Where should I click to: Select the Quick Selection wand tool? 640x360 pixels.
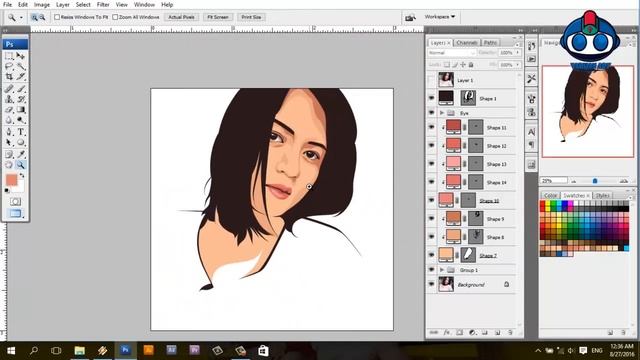pos(20,66)
